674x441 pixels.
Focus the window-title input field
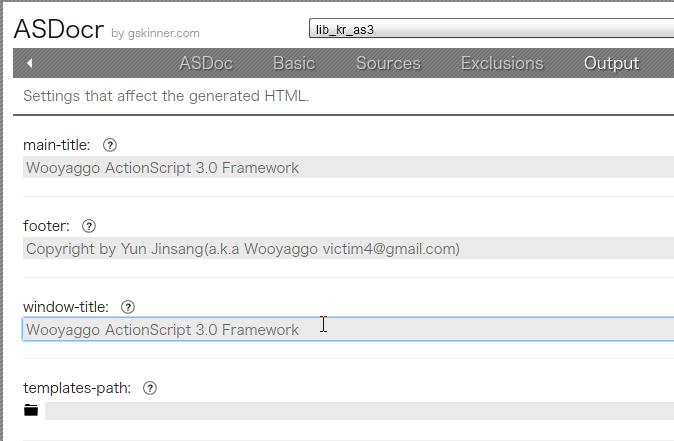tap(348, 329)
